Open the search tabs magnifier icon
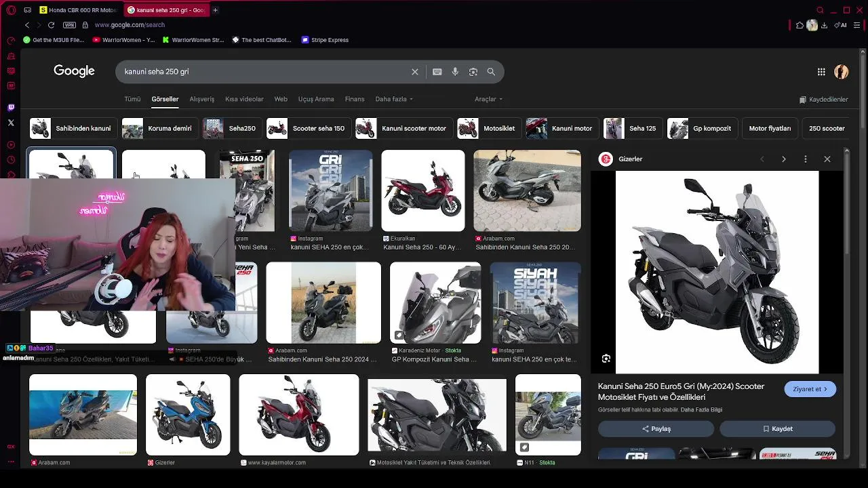The width and height of the screenshot is (868, 488). [x=820, y=10]
